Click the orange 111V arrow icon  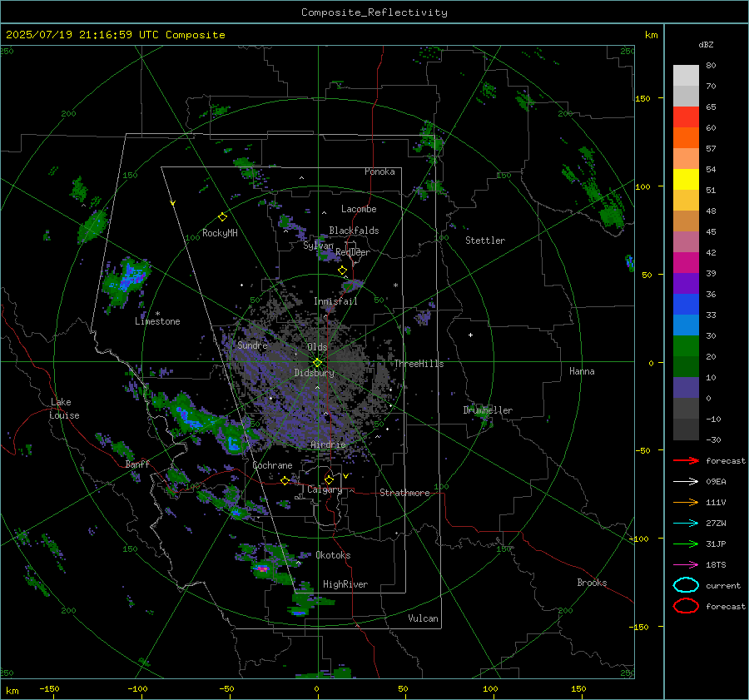[686, 502]
